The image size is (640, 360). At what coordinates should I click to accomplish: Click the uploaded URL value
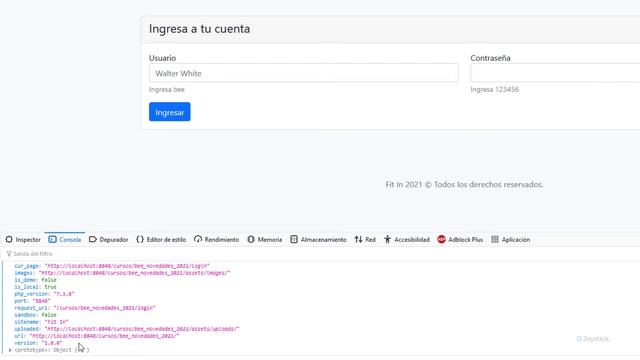142,329
